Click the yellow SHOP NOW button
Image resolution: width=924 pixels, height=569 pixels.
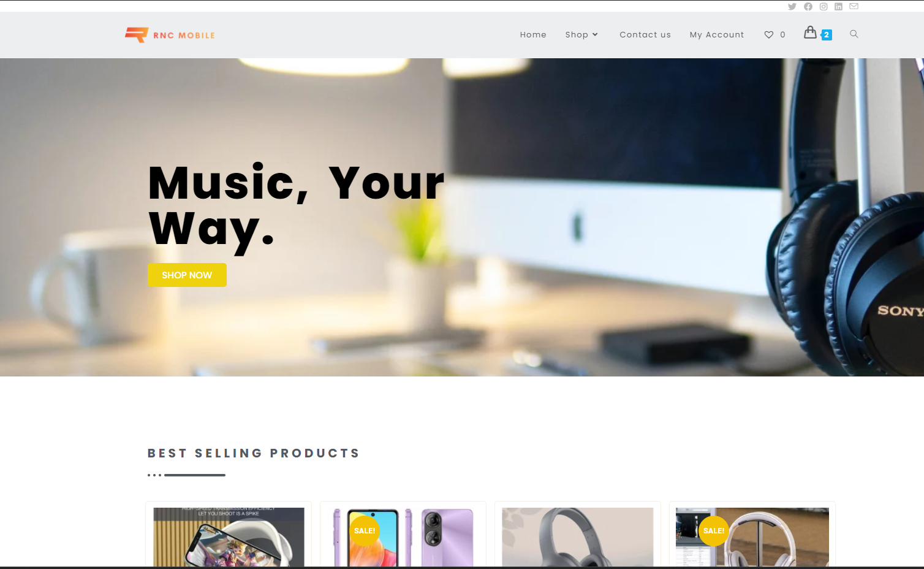coord(187,275)
